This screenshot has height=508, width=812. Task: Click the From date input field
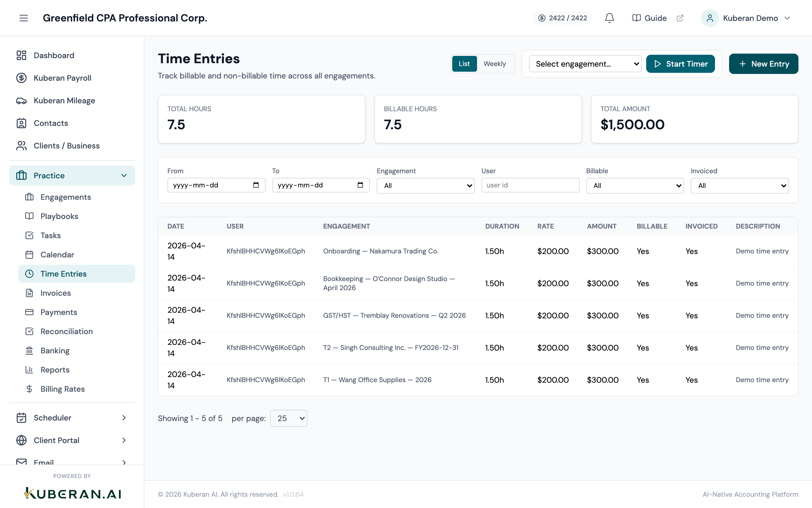(216, 185)
